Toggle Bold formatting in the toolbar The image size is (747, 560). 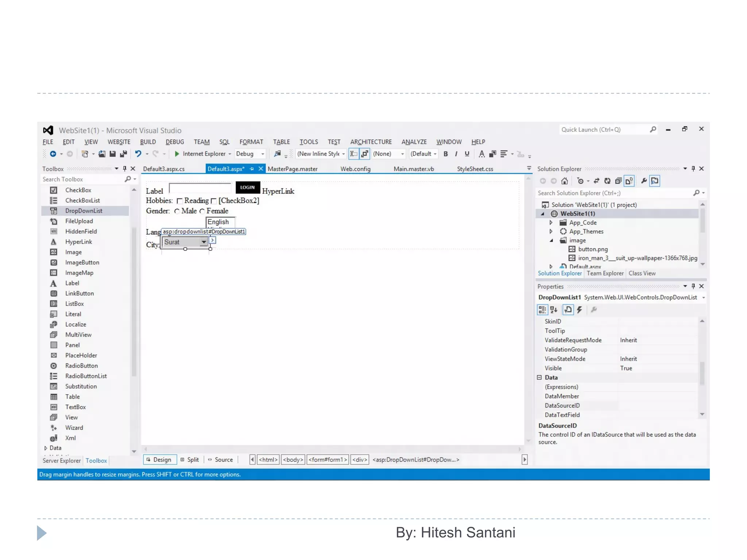[x=445, y=154]
